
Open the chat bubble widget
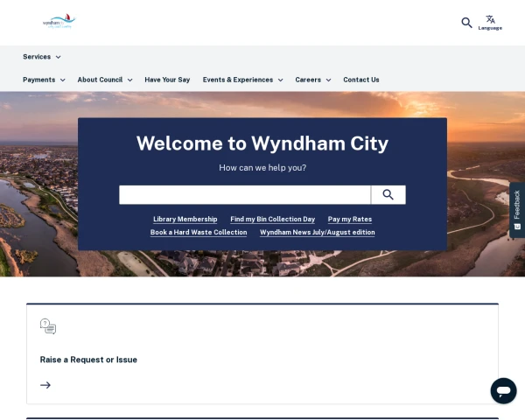[503, 390]
